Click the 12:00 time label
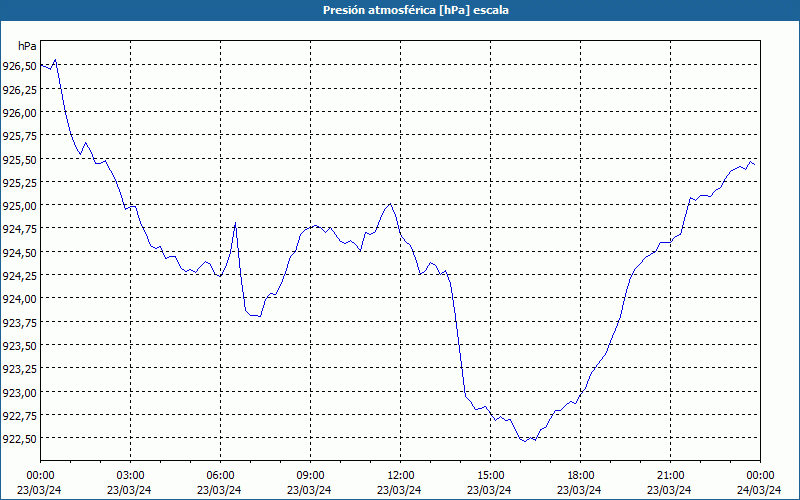This screenshot has height=500, width=800. [401, 476]
